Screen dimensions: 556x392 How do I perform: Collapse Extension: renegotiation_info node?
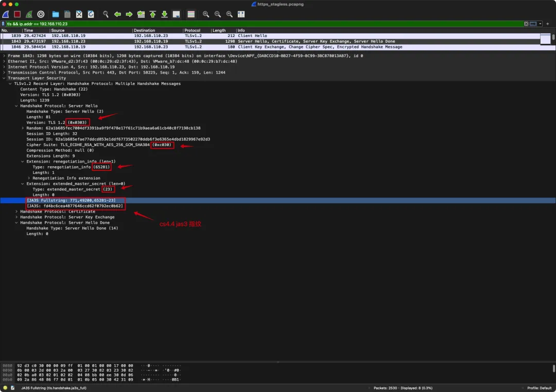point(23,162)
